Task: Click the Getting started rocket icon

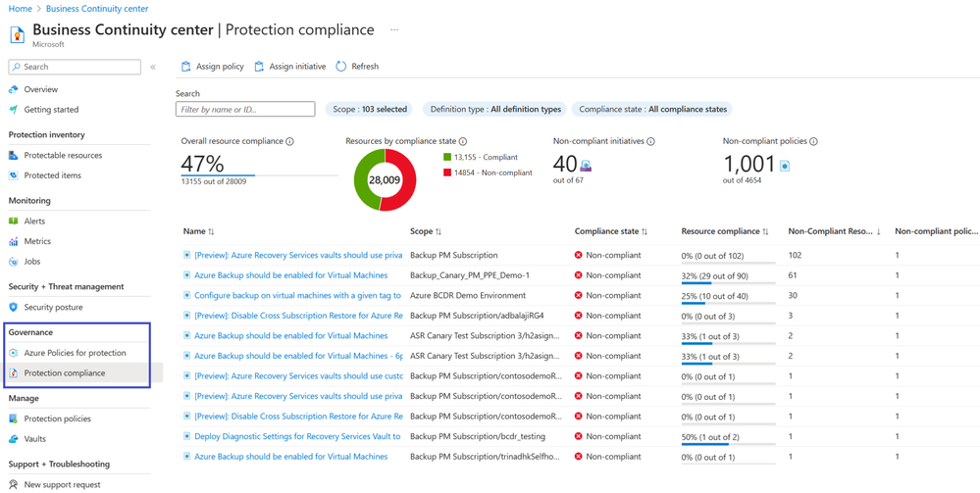Action: [x=13, y=110]
